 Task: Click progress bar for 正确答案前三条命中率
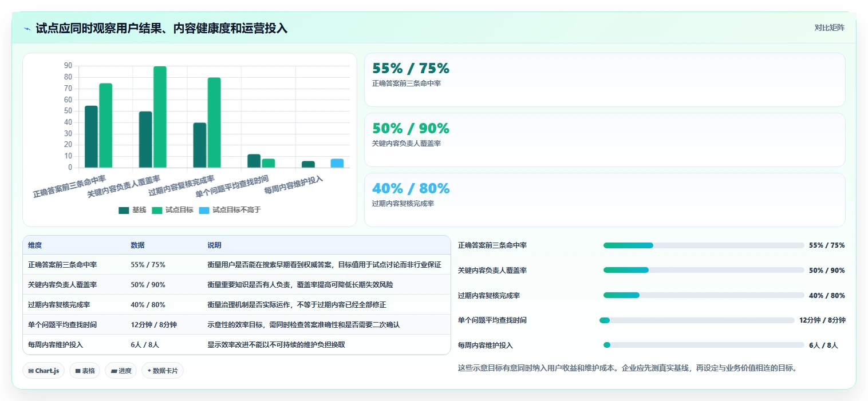pos(704,245)
